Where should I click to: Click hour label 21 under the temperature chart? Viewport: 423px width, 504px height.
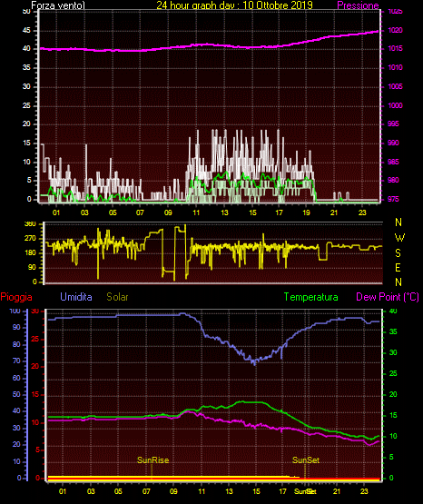click(x=336, y=491)
